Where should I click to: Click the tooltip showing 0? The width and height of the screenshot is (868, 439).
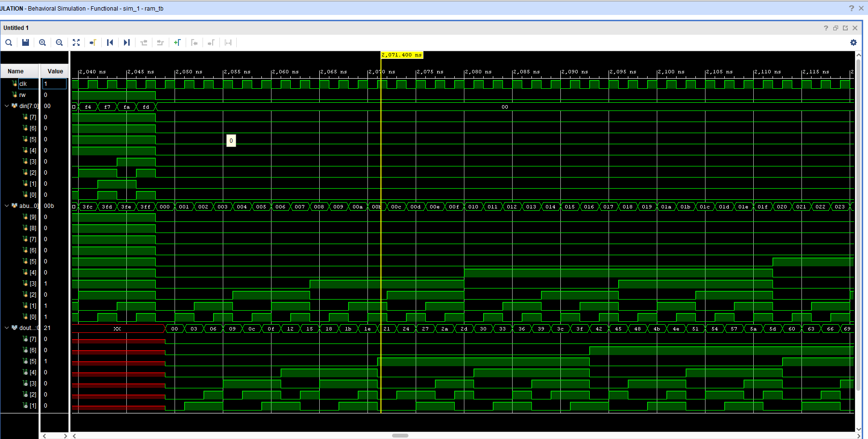pos(231,141)
